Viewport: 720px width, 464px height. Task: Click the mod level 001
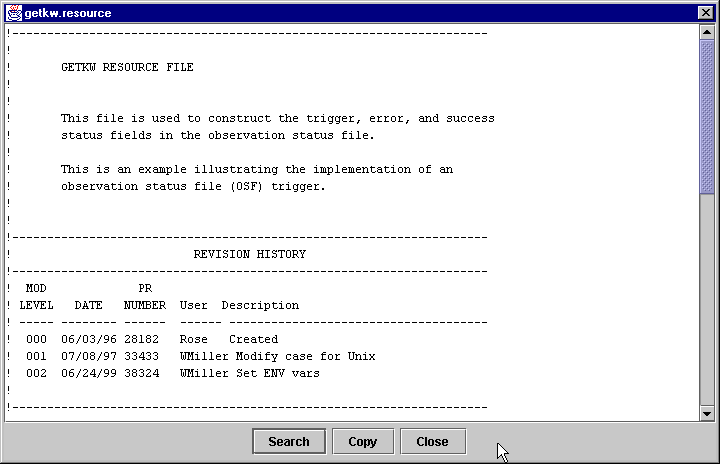pos(36,356)
